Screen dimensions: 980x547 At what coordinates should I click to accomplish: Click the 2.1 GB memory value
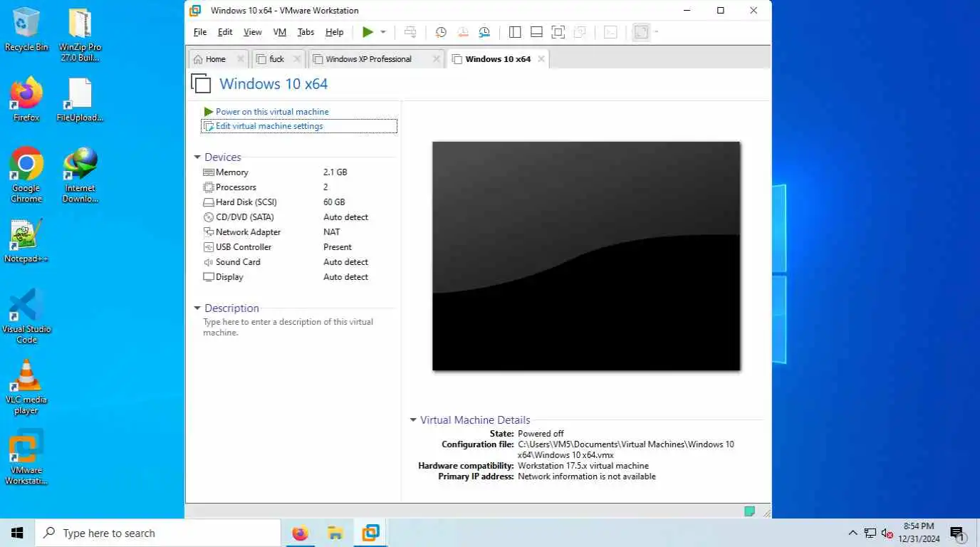(335, 172)
